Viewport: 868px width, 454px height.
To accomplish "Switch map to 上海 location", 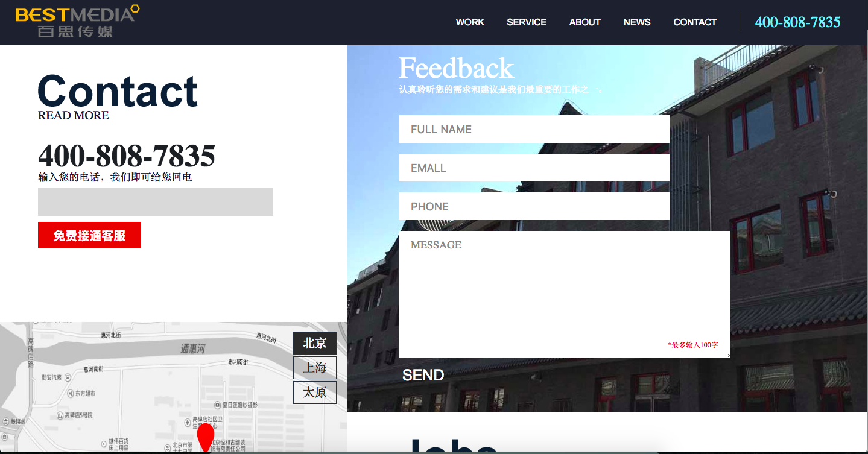I will coord(314,368).
